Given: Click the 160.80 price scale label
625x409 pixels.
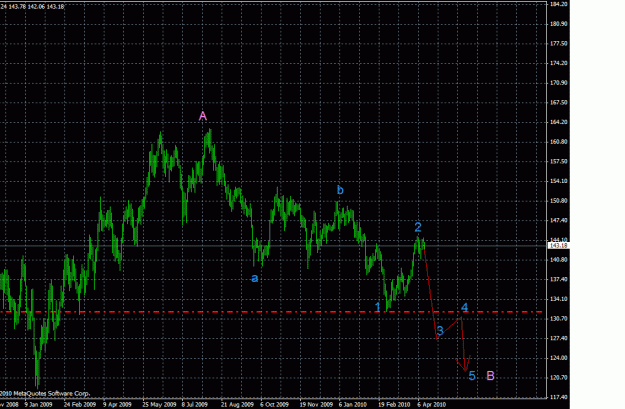Looking at the screenshot, I should point(558,142).
